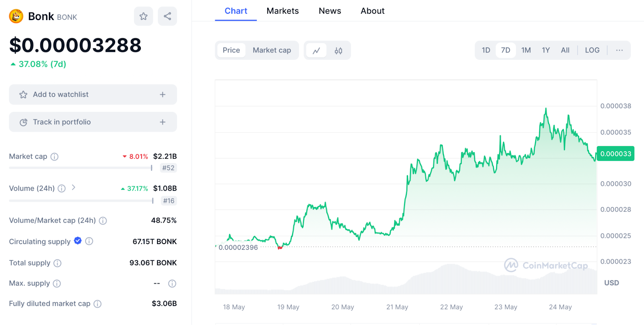Image resolution: width=644 pixels, height=325 pixels.
Task: Set chart range to 1Y
Action: [x=546, y=50]
